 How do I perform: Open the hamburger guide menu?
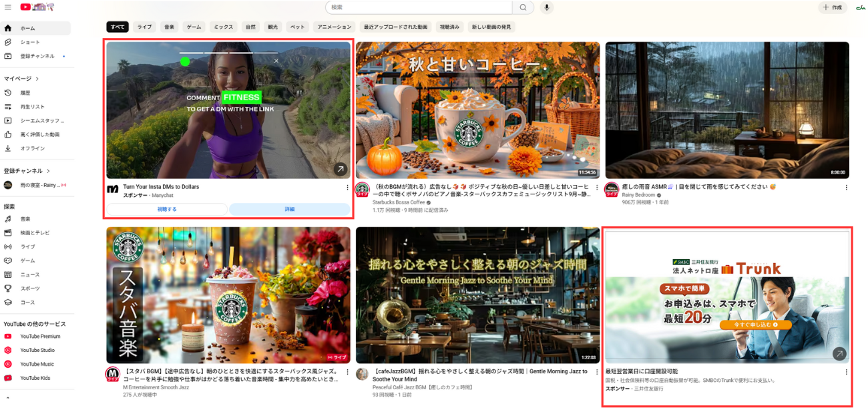tap(8, 7)
